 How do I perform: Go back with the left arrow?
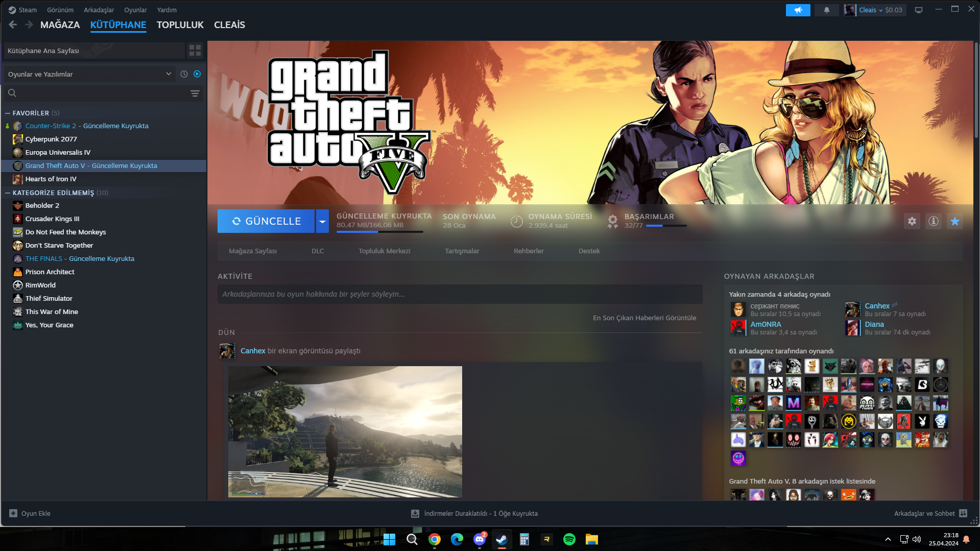point(13,25)
